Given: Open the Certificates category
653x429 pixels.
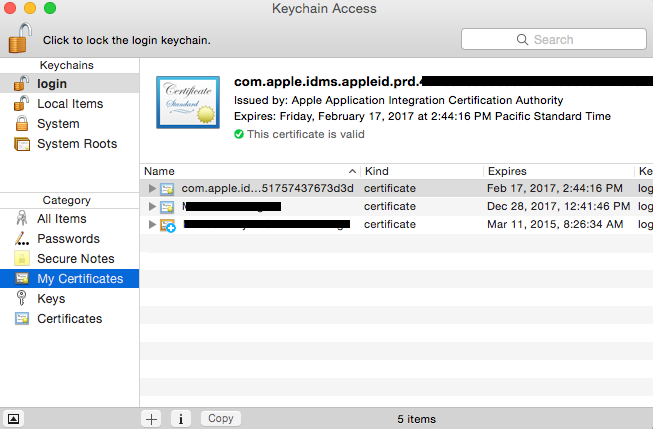Looking at the screenshot, I should tap(70, 319).
